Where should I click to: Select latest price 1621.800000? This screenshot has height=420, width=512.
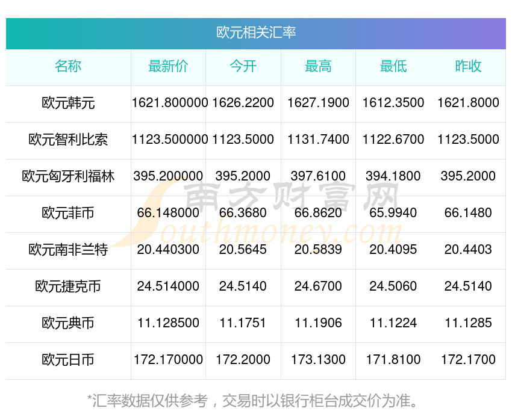point(170,103)
